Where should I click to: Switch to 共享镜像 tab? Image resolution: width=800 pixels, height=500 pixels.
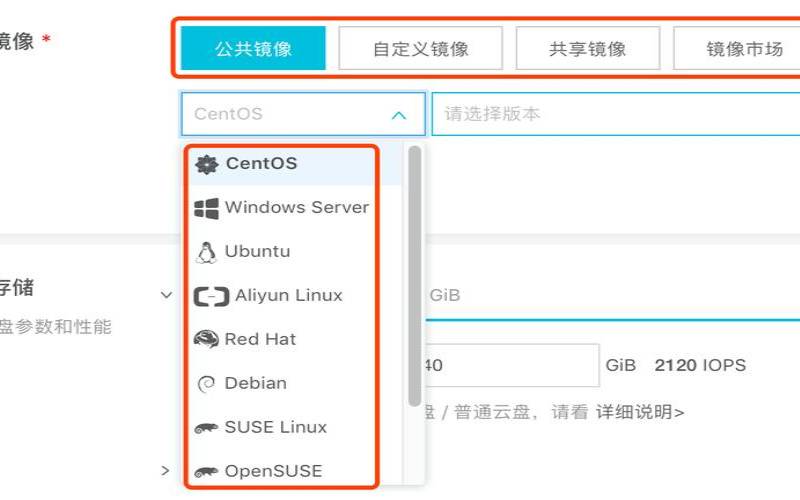588,48
